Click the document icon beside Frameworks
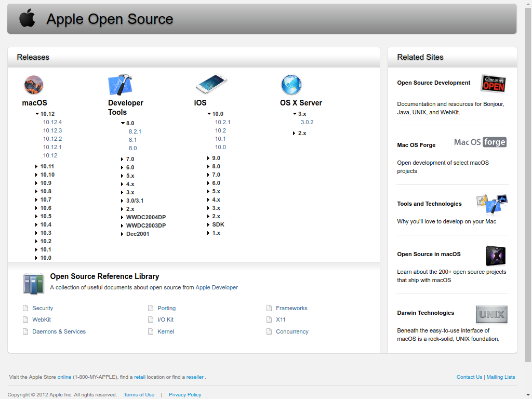The width and height of the screenshot is (532, 399). [269, 308]
